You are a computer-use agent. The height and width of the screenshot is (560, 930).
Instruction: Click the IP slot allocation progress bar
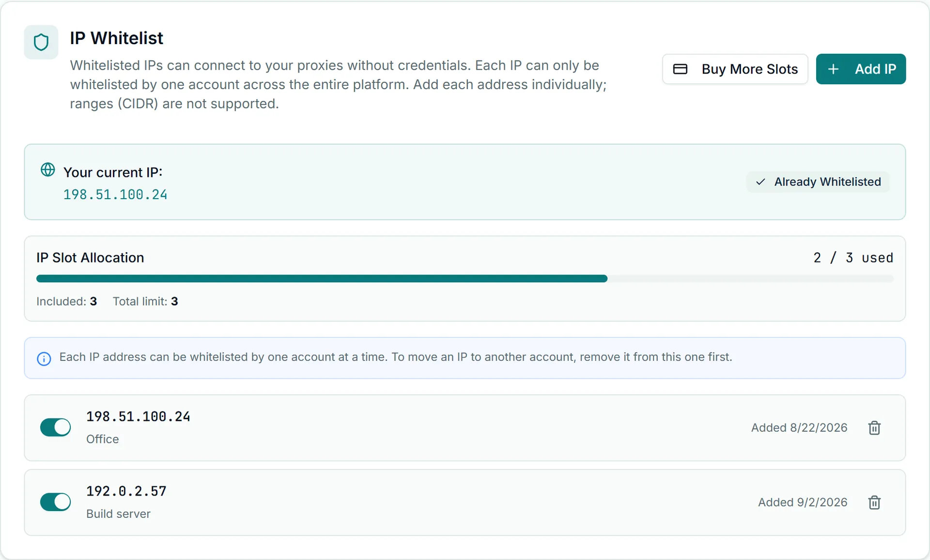[465, 279]
